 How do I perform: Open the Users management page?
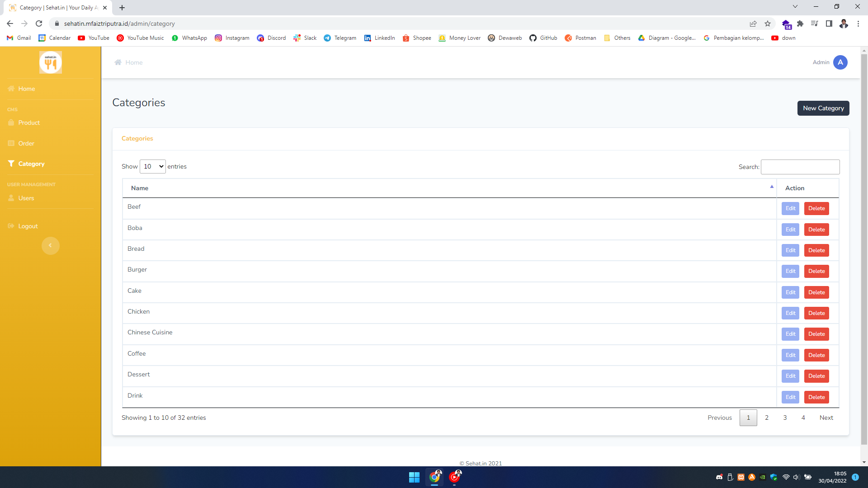pyautogui.click(x=26, y=198)
